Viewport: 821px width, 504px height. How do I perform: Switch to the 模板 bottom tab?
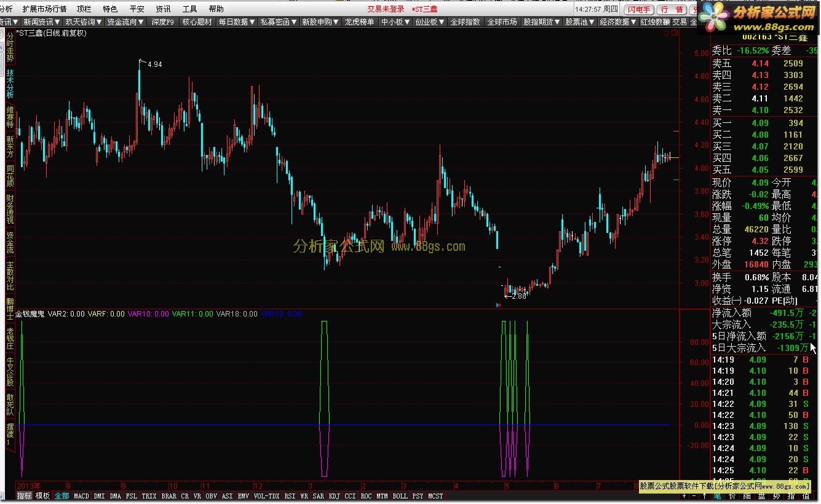pyautogui.click(x=43, y=496)
